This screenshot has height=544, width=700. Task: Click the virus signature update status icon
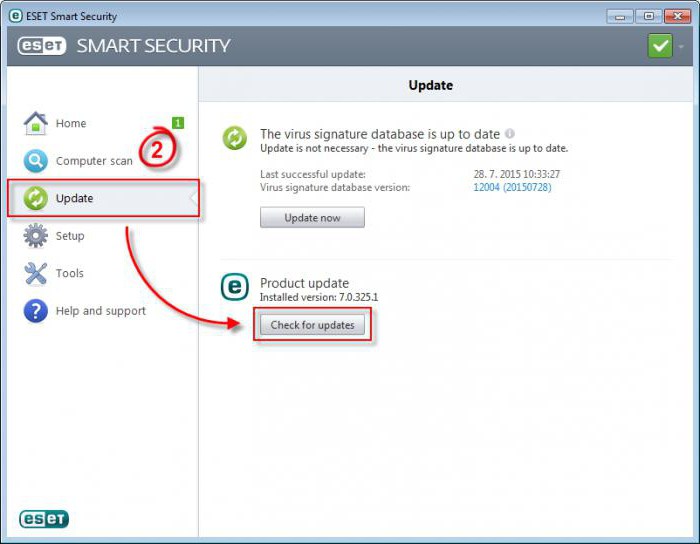(x=234, y=137)
